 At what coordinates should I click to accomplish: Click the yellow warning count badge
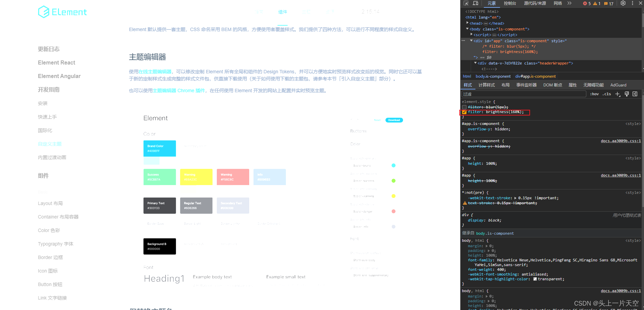(596, 3)
